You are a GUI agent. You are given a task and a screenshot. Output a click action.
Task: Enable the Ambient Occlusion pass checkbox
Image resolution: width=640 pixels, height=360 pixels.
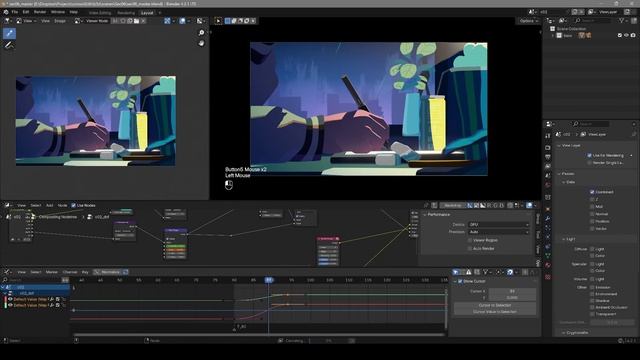pos(592,307)
